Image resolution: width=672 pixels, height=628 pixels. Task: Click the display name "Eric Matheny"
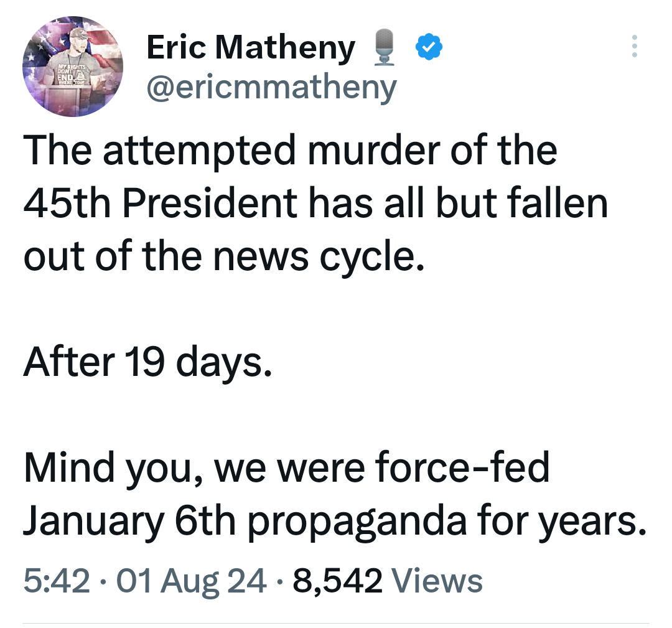251,48
